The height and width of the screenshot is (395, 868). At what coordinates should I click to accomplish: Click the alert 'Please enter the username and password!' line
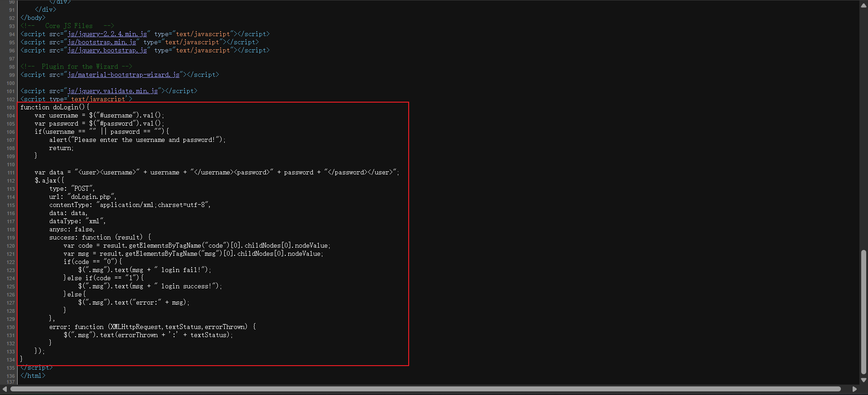tap(137, 140)
